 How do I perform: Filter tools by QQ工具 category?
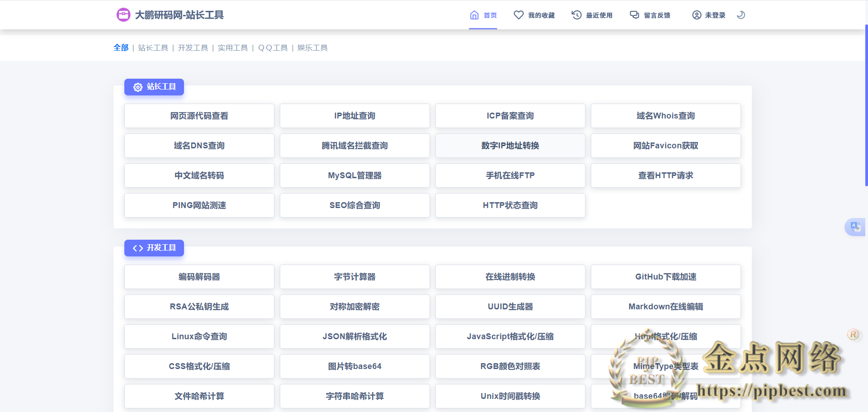[x=273, y=47]
